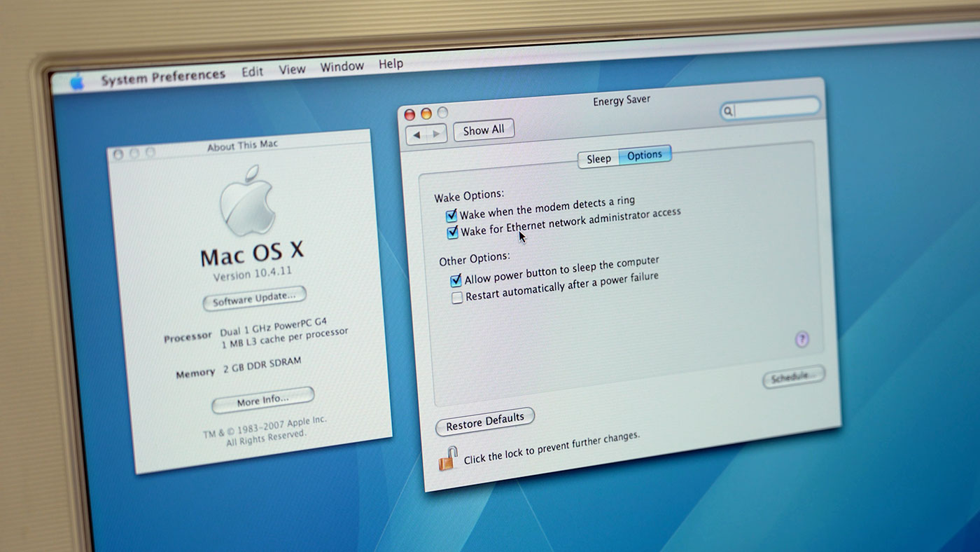Screen dimensions: 980x552
Task: Click the 'Click the lock to prevent further changes' text
Action: pyautogui.click(x=552, y=448)
